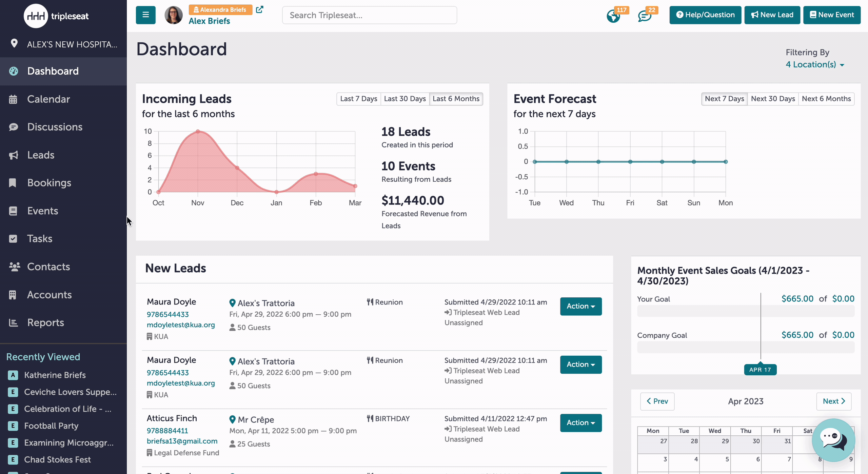Click the hamburger menu toggle button
This screenshot has height=474, width=868.
pyautogui.click(x=145, y=15)
